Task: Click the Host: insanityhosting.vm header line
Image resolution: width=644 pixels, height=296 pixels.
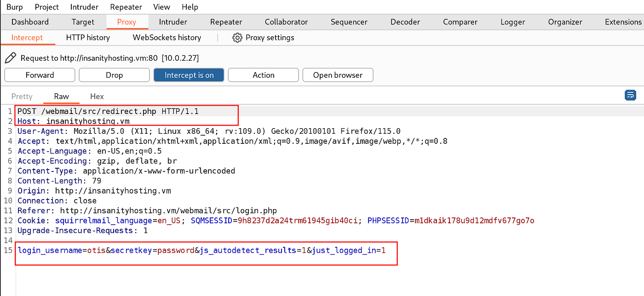Action: click(74, 121)
